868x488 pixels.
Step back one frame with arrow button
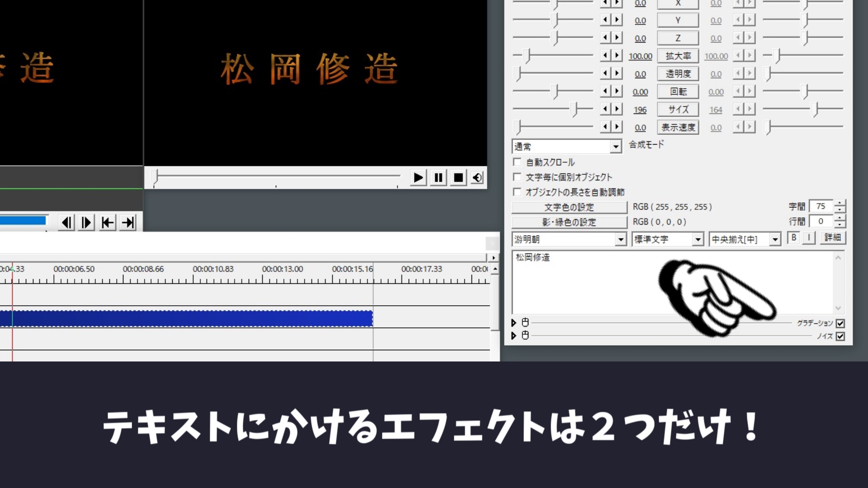67,222
